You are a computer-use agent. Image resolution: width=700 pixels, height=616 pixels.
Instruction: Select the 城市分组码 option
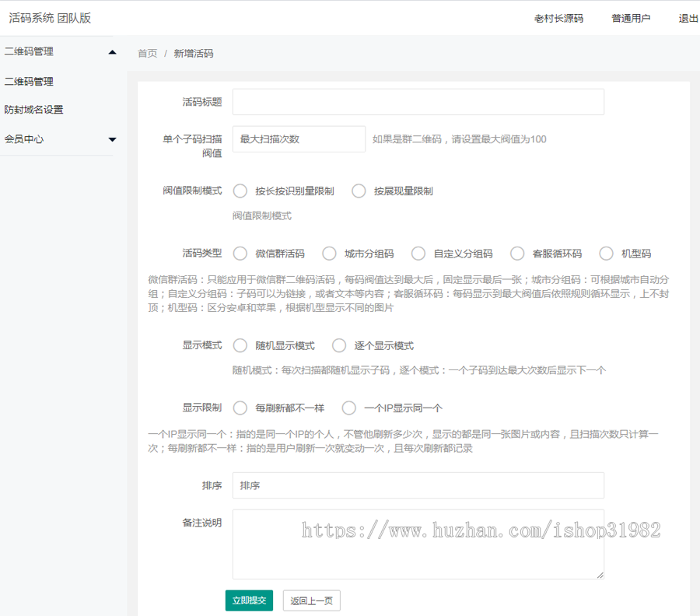pyautogui.click(x=329, y=253)
